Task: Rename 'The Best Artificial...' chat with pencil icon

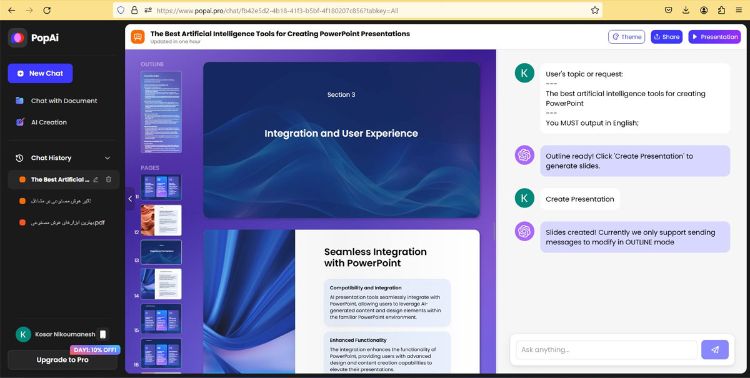Action: click(x=96, y=179)
